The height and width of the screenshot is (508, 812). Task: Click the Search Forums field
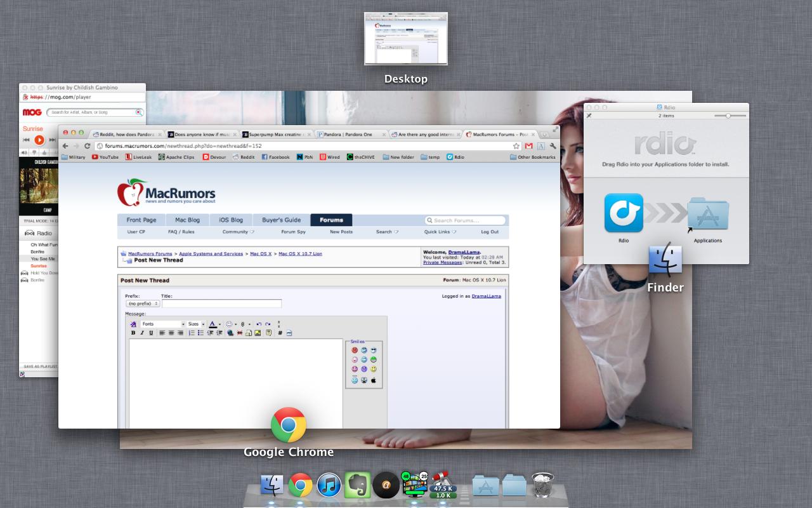(x=466, y=220)
